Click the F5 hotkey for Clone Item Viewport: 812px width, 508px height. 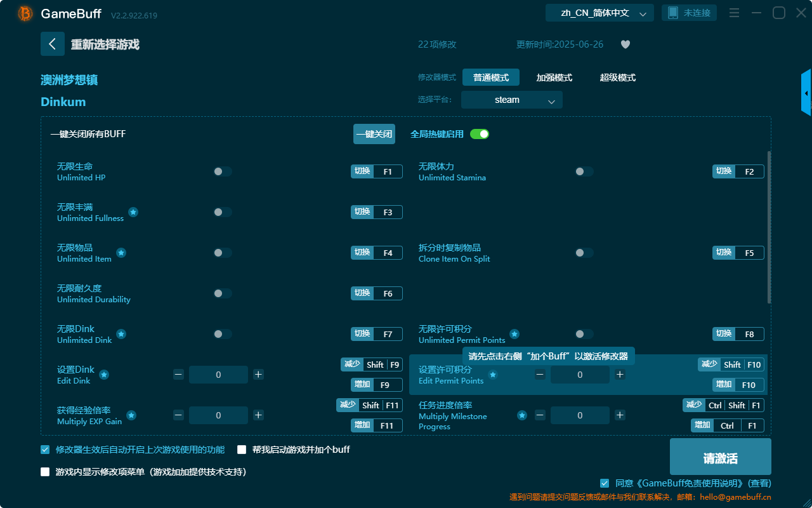pos(738,253)
